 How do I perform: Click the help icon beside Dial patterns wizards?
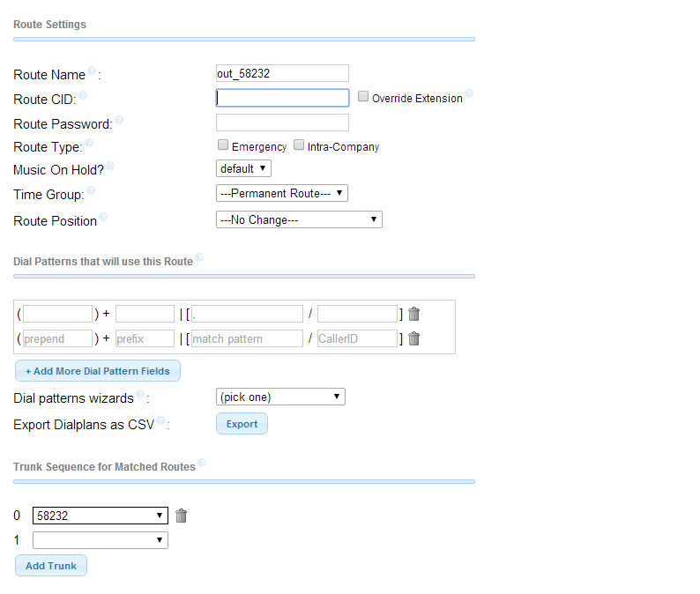141,394
